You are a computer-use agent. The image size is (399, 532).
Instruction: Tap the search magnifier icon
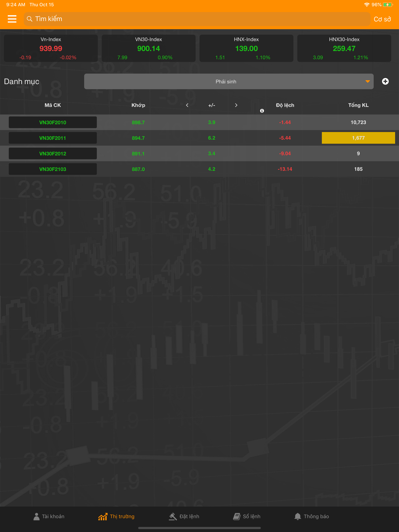tap(29, 19)
